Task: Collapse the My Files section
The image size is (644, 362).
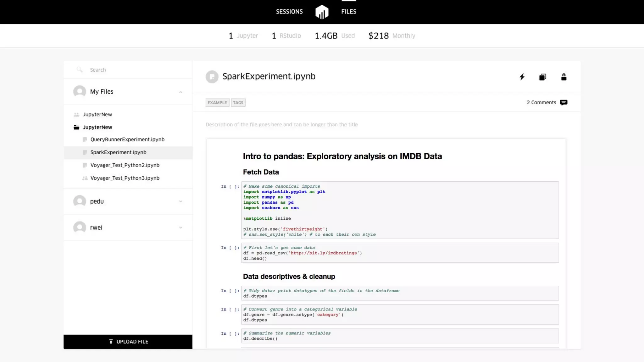Action: 180,92
